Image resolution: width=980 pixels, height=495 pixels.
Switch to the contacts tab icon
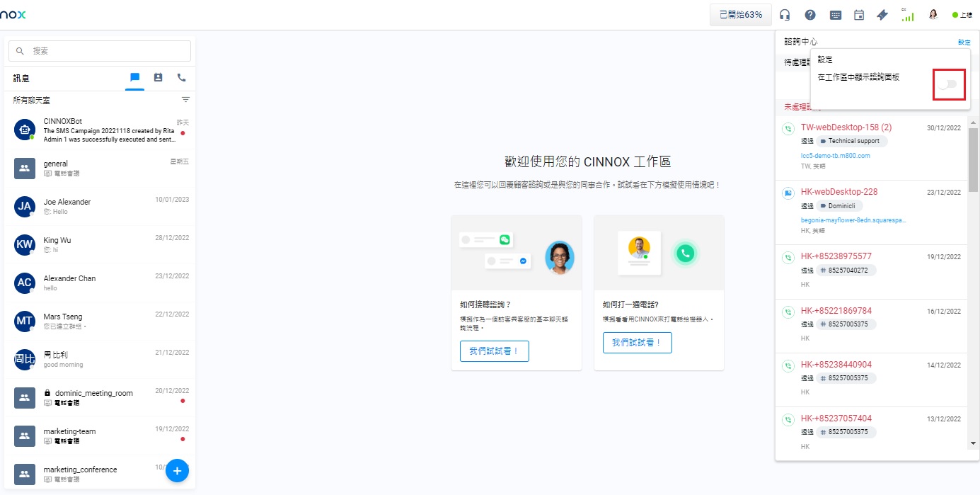click(x=158, y=77)
